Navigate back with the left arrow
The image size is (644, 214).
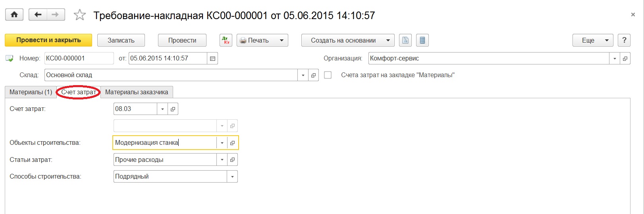point(38,15)
